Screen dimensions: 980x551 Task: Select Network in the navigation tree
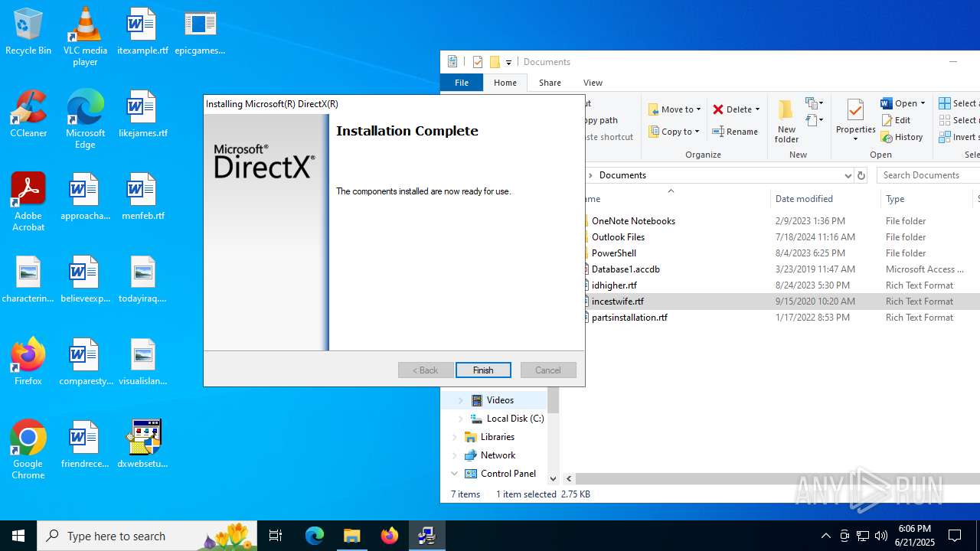(x=498, y=455)
